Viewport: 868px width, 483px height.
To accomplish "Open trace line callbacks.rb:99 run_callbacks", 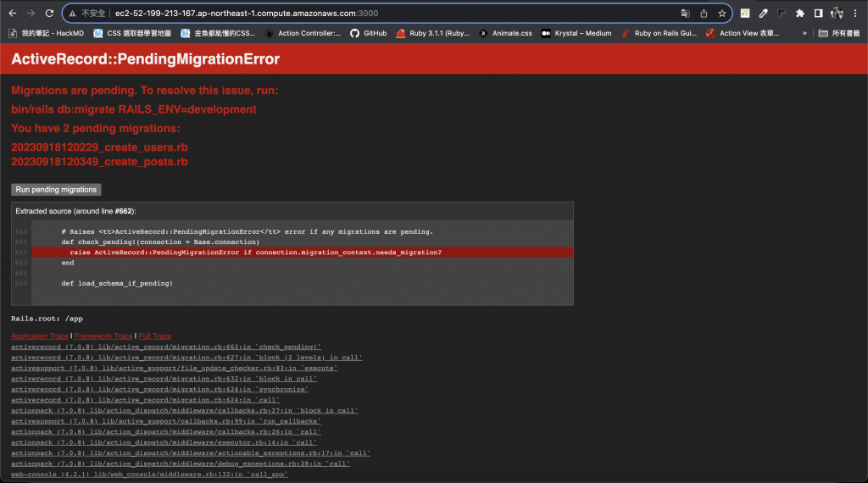I will [166, 421].
